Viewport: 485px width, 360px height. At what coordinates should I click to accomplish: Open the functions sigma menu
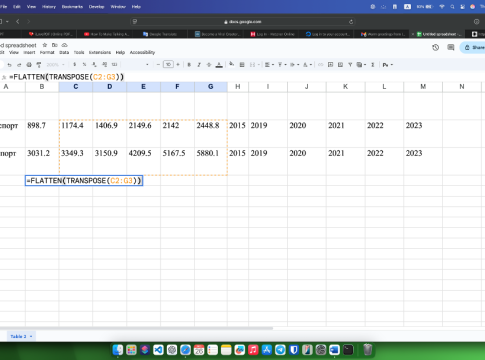point(373,65)
